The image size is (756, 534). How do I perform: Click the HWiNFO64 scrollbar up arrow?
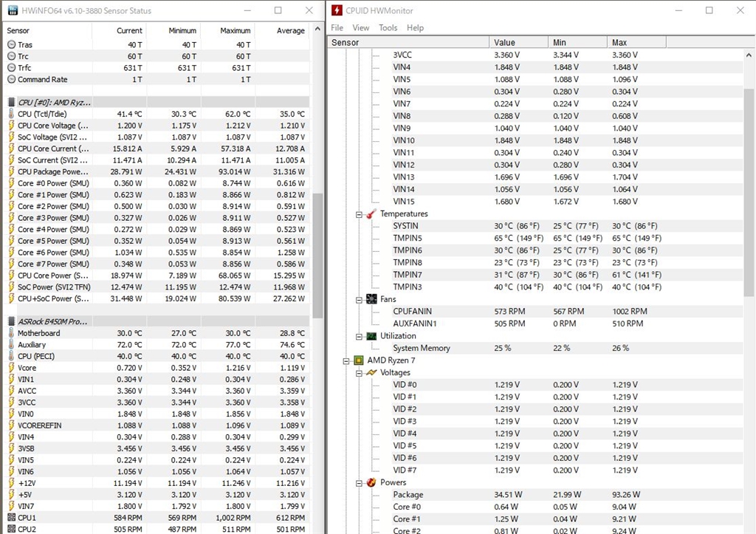click(317, 29)
